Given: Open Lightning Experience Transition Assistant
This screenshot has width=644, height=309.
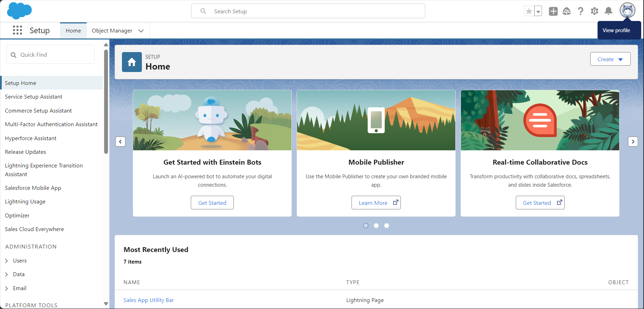Looking at the screenshot, I should [x=44, y=170].
